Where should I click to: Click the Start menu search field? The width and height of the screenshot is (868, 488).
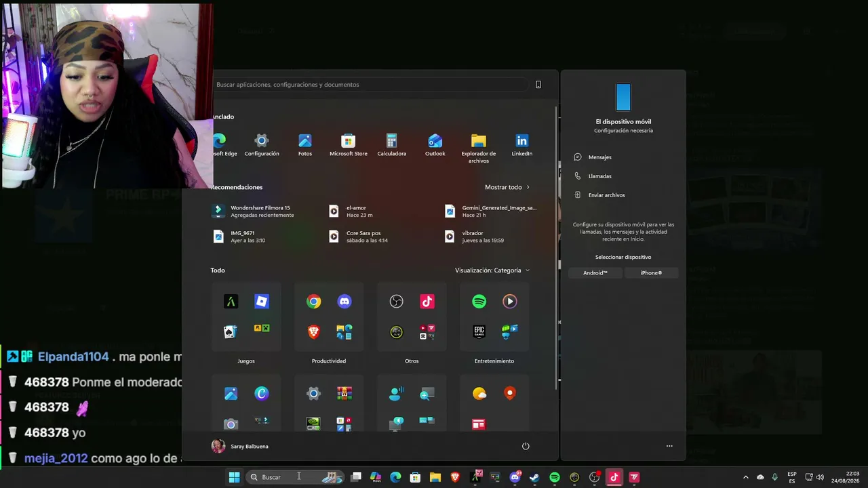[x=370, y=85]
